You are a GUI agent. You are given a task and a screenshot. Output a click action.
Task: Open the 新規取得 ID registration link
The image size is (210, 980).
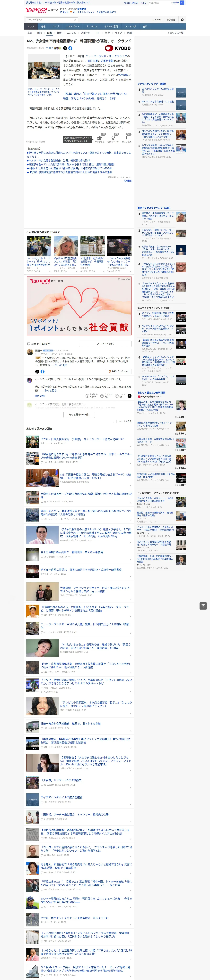click(82, 9)
